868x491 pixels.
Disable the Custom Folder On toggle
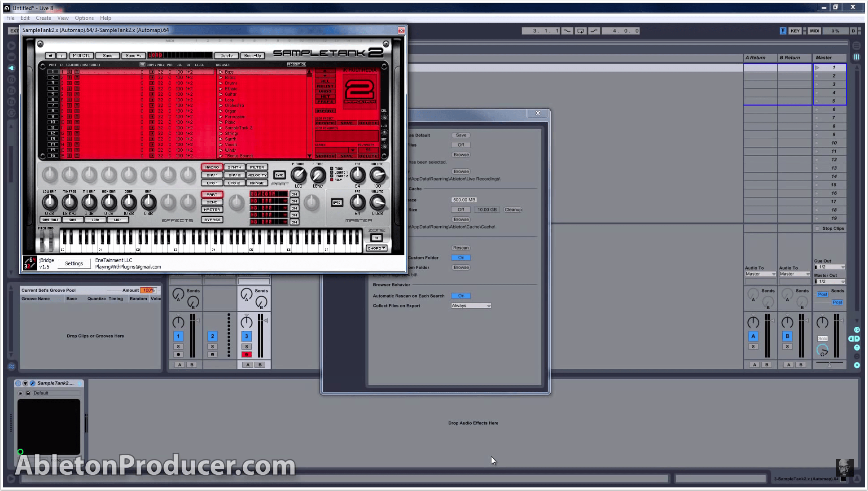(460, 258)
